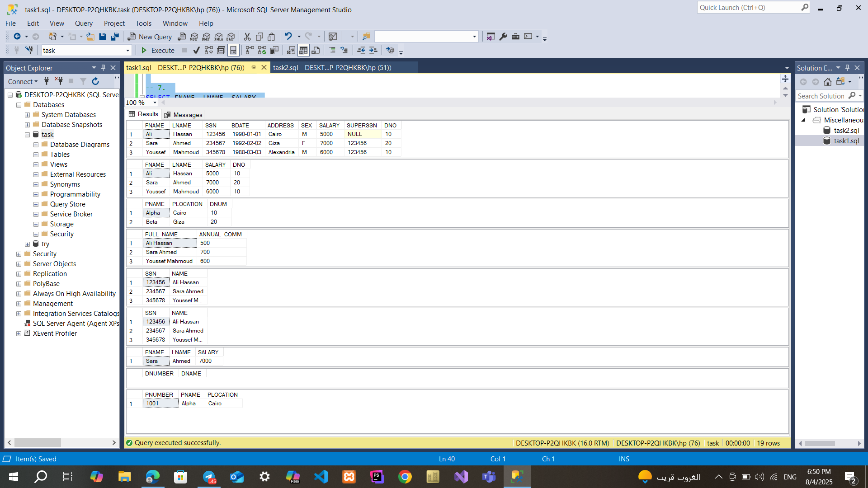Image resolution: width=868 pixels, height=488 pixels.
Task: Toggle Results to Grid mode
Action: (x=303, y=50)
